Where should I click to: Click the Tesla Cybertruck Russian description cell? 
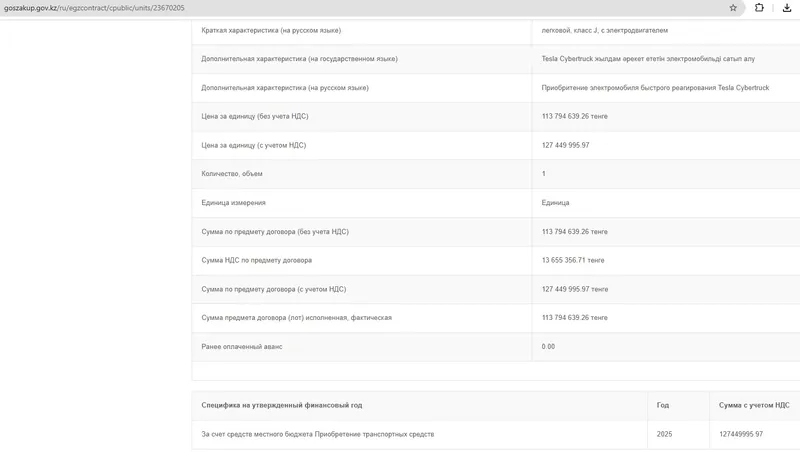[655, 88]
